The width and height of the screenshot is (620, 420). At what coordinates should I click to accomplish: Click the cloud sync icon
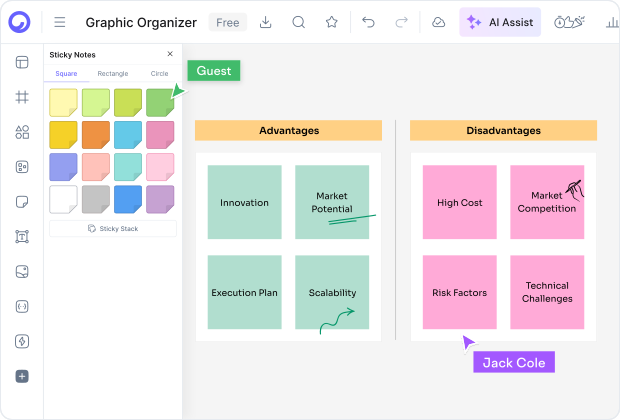[439, 22]
